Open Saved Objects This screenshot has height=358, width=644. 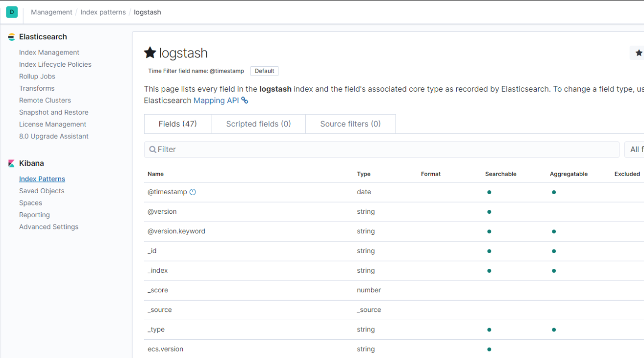(42, 191)
